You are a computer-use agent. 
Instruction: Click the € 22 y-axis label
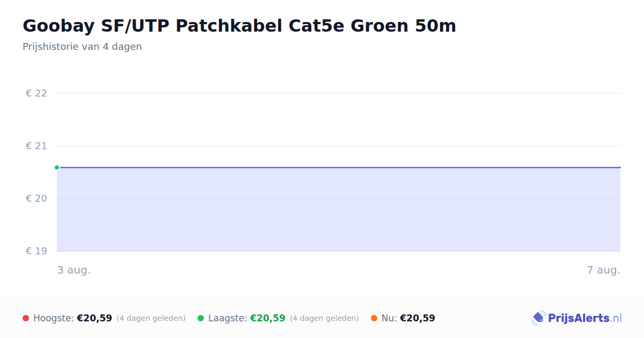pyautogui.click(x=36, y=93)
